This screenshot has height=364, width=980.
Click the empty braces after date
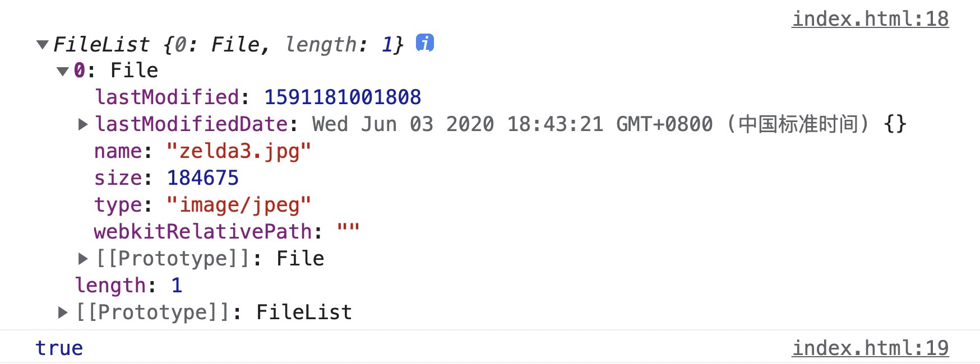895,124
